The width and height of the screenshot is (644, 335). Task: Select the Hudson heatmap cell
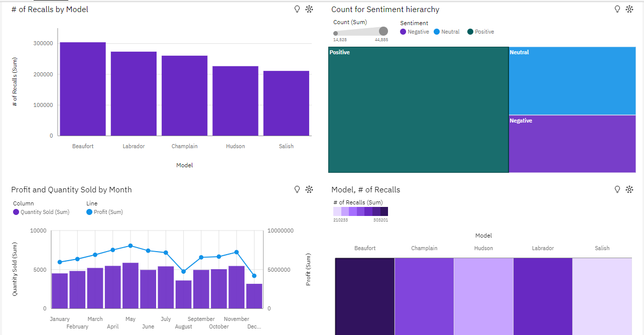[483, 296]
